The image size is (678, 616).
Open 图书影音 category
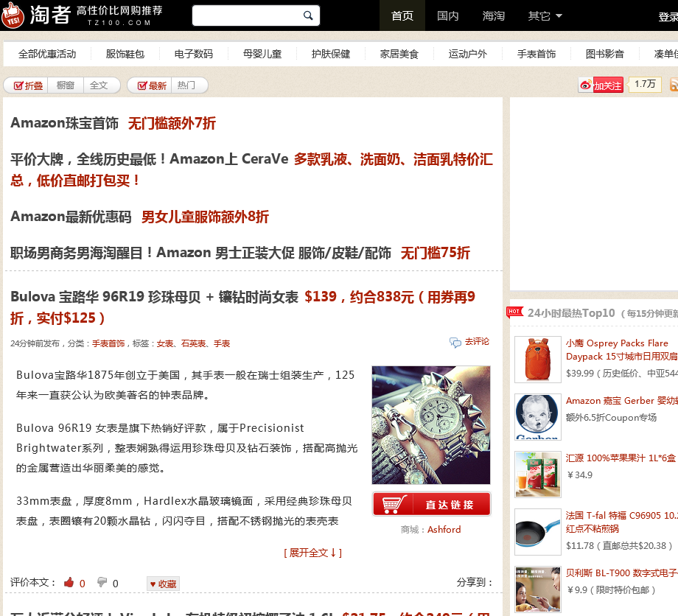[x=605, y=54]
